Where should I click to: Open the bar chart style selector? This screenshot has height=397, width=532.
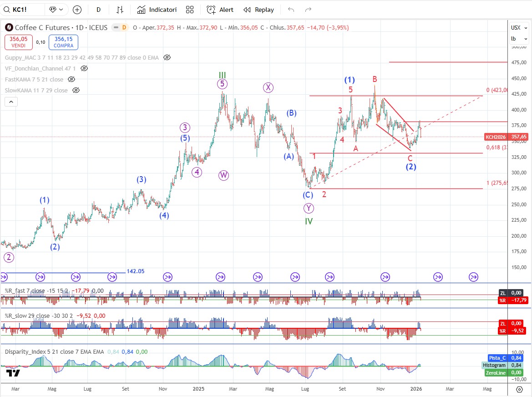[120, 10]
